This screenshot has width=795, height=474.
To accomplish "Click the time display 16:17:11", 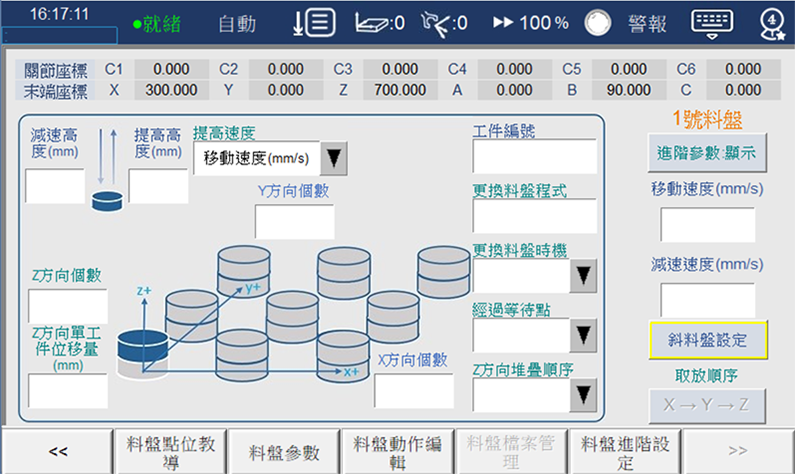I will [59, 14].
